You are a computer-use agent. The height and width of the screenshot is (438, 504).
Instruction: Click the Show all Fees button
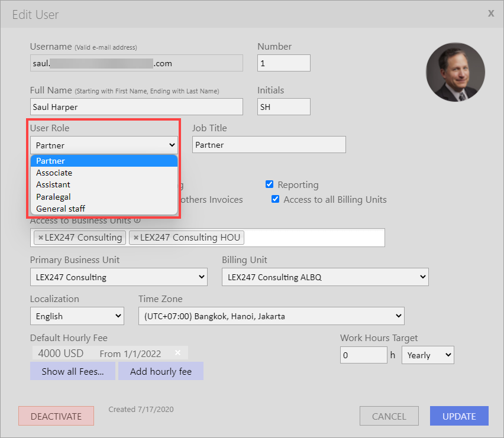73,371
